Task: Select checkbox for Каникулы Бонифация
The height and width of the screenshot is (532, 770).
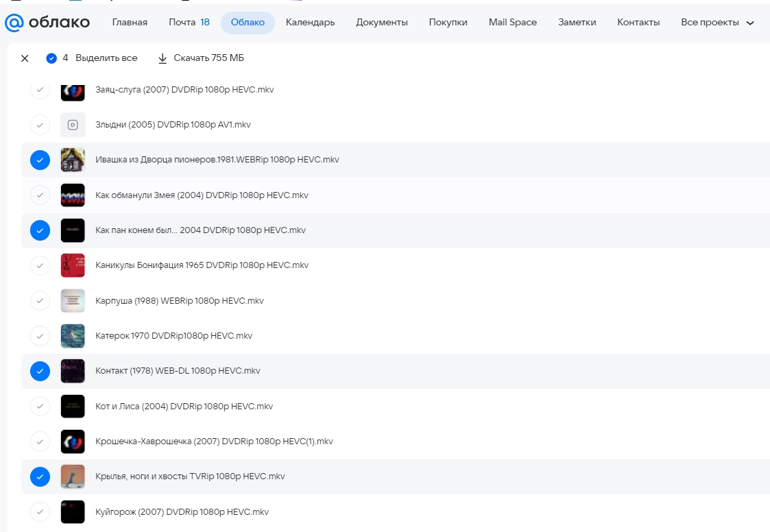Action: pyautogui.click(x=40, y=266)
